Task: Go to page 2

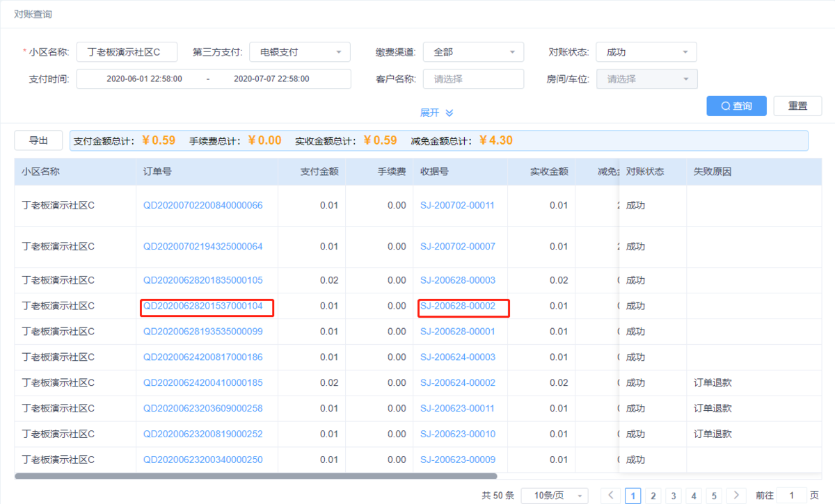Action: tap(653, 496)
